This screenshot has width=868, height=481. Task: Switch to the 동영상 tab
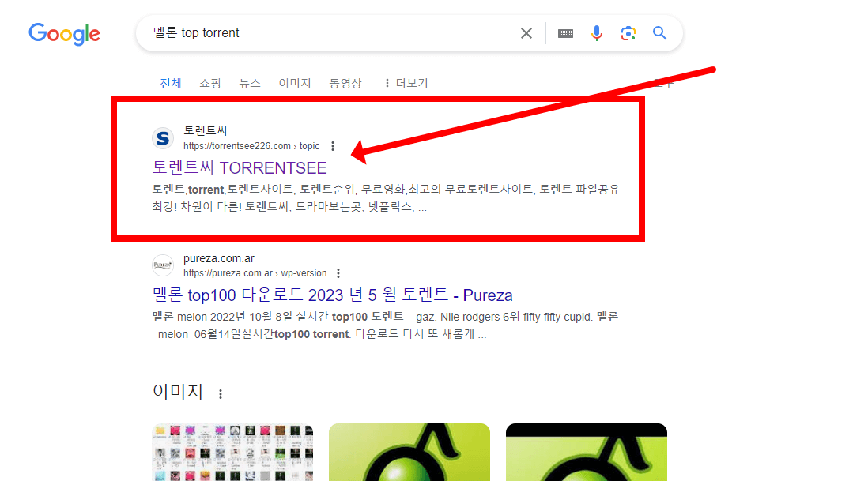[345, 84]
